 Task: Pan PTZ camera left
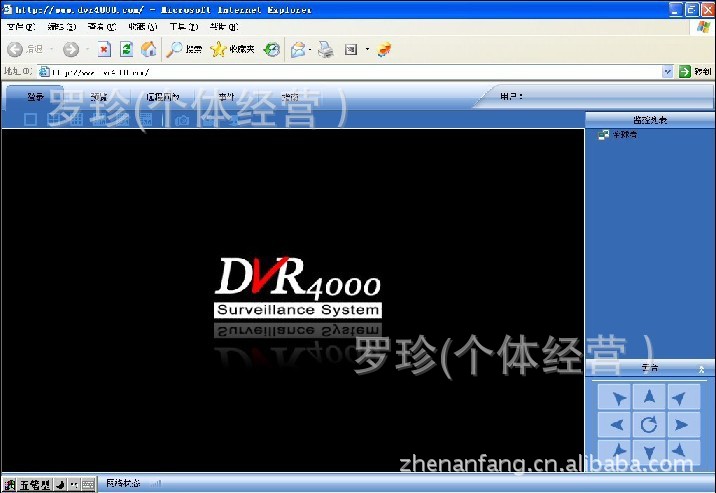coord(615,425)
